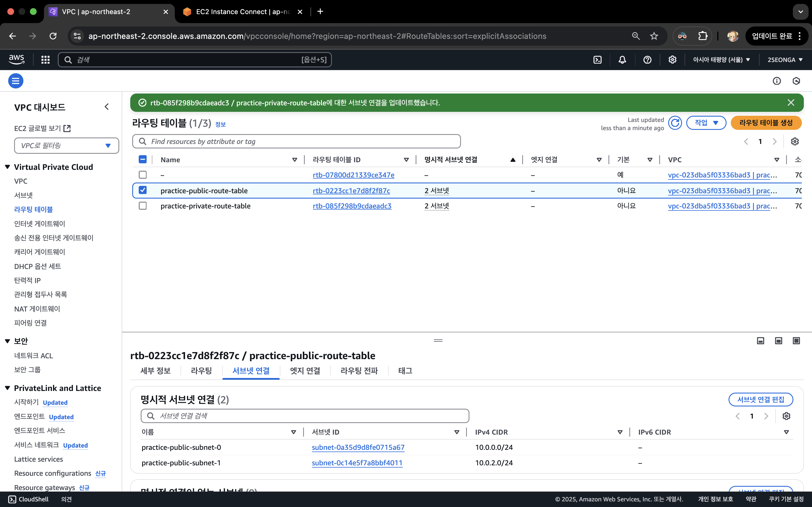The height and width of the screenshot is (507, 812).
Task: Refresh the routing tables list
Action: 675,123
